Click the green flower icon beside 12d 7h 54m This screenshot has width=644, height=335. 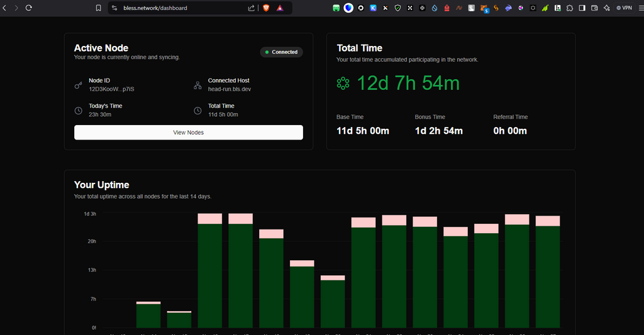point(343,84)
